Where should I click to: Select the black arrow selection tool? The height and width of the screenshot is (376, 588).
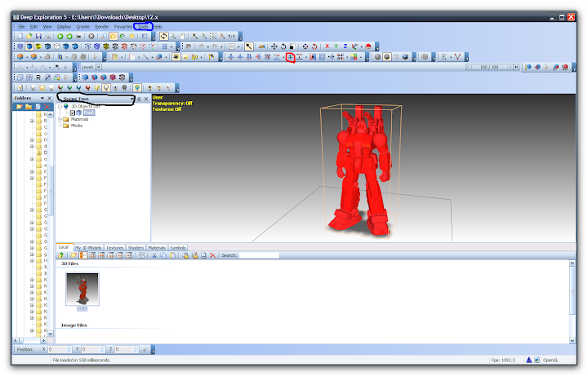248,46
